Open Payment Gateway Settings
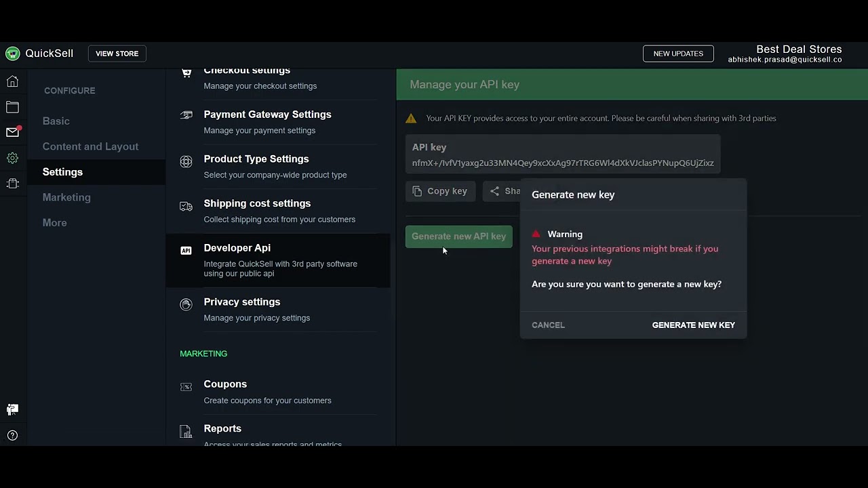 (267, 115)
